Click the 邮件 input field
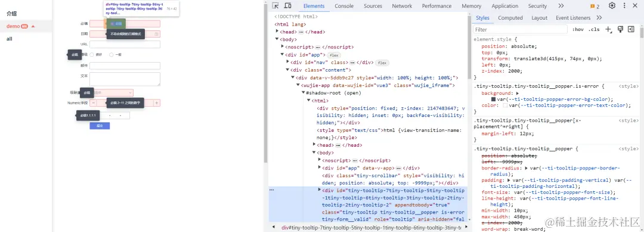The height and width of the screenshot is (232, 644). [x=125, y=66]
